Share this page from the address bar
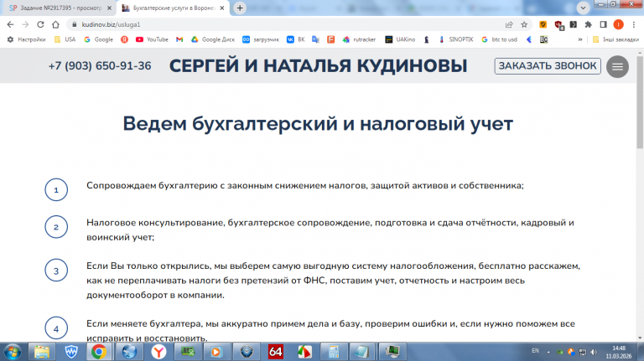Image resolution: width=644 pixels, height=361 pixels. [x=509, y=24]
